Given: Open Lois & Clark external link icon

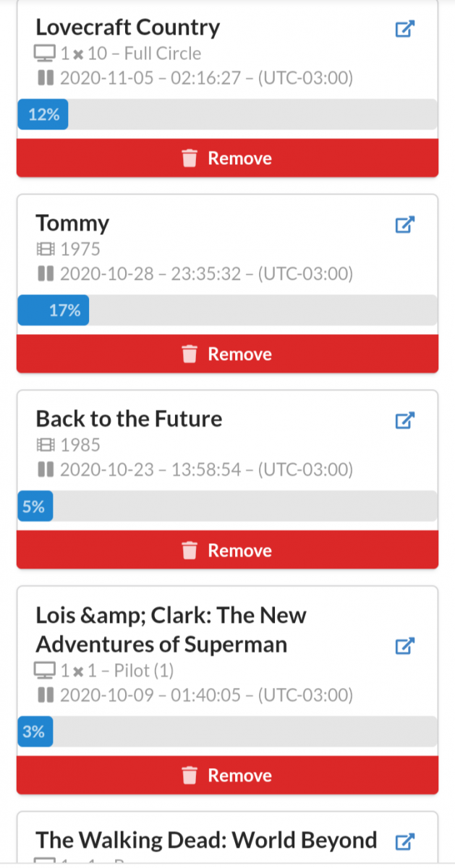Looking at the screenshot, I should (404, 645).
